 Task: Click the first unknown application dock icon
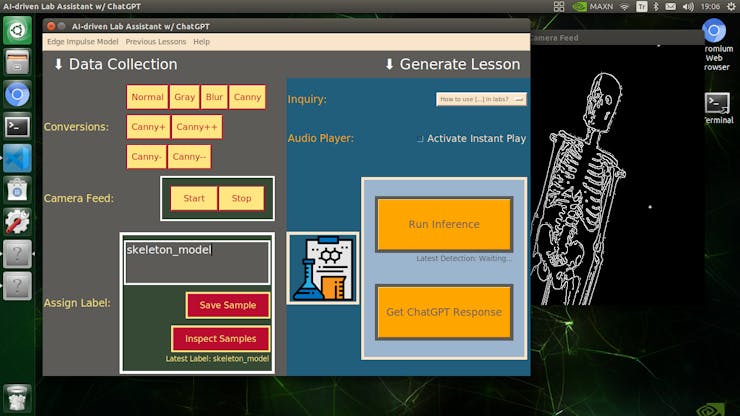pos(17,254)
